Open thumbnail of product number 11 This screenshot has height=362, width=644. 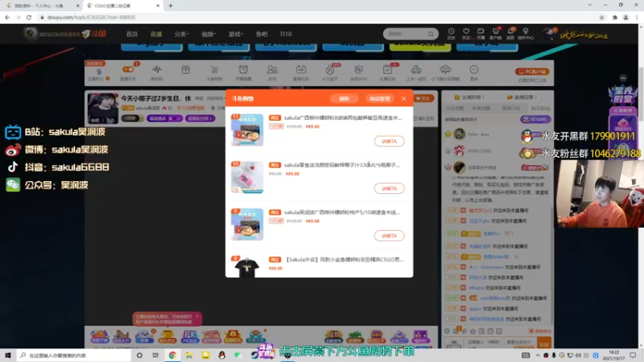[x=247, y=130]
